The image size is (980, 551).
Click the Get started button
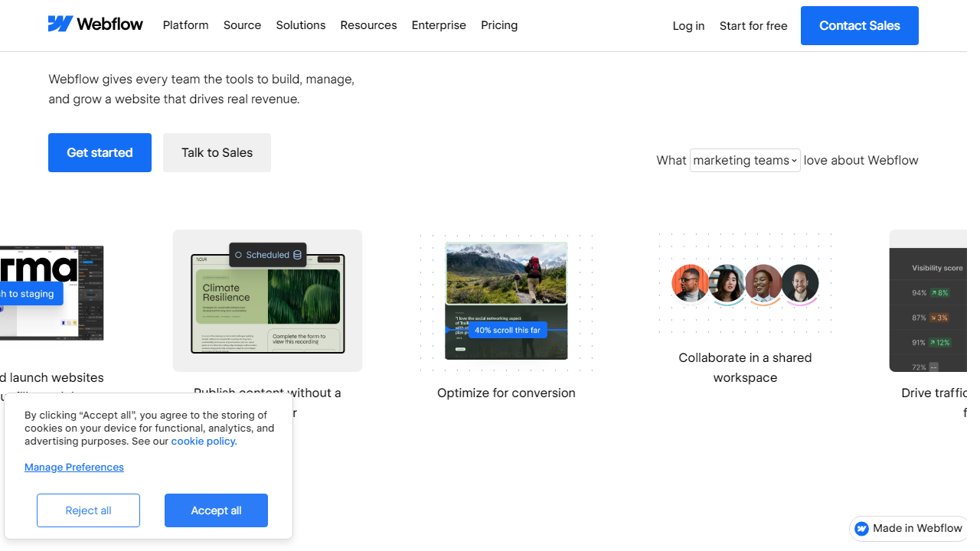(100, 152)
